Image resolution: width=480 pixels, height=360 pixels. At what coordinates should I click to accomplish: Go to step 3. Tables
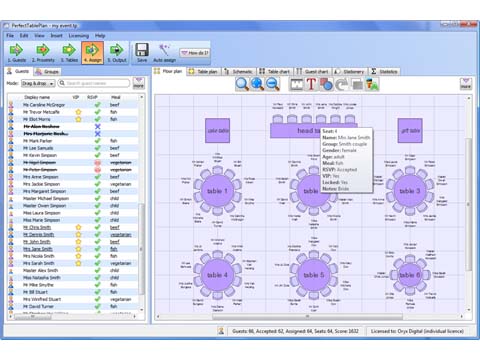coord(69,53)
